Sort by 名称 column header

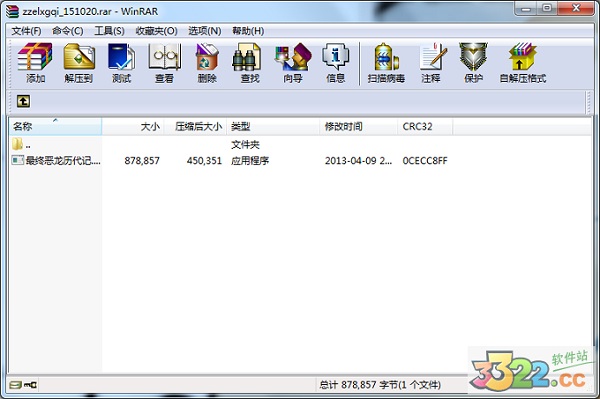click(55, 127)
